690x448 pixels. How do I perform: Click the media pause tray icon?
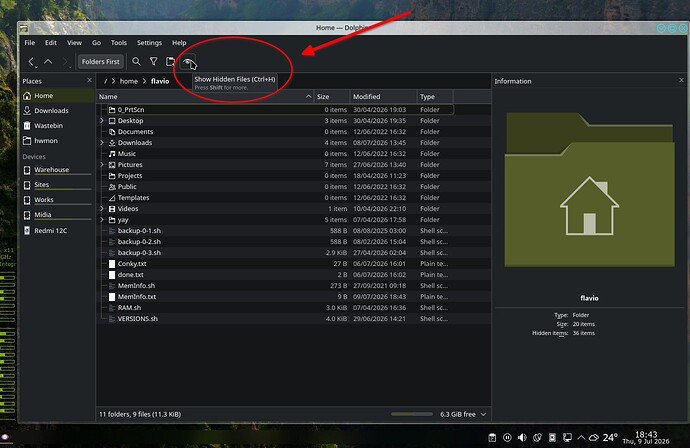point(507,437)
